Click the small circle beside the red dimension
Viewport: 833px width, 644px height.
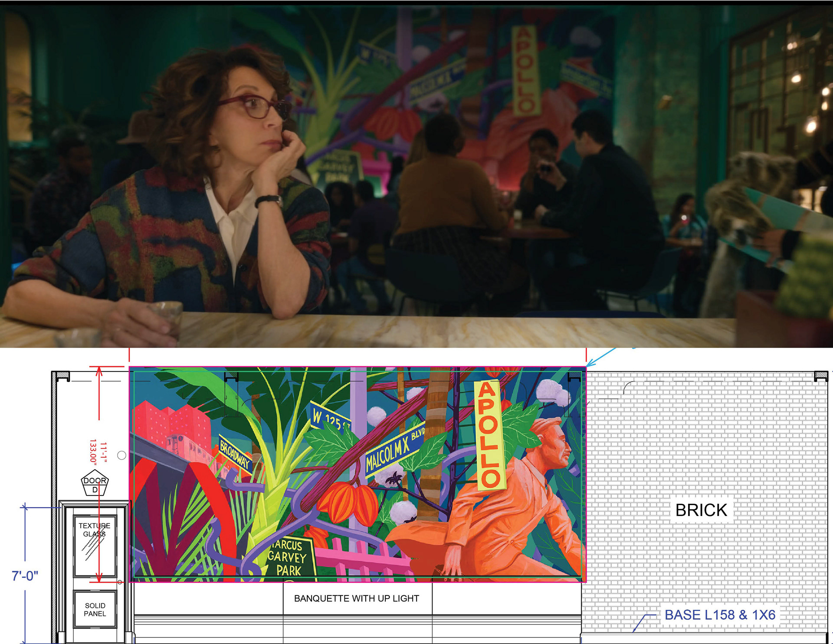(122, 455)
